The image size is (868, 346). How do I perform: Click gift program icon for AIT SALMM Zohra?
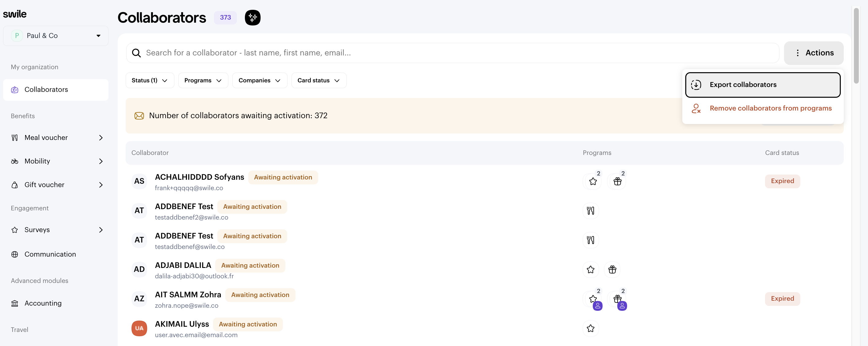[617, 299]
